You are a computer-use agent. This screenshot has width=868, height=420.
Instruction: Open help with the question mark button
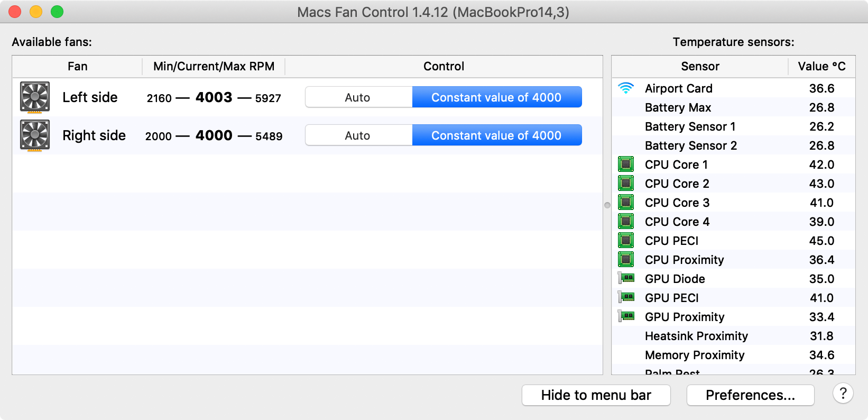tap(843, 394)
